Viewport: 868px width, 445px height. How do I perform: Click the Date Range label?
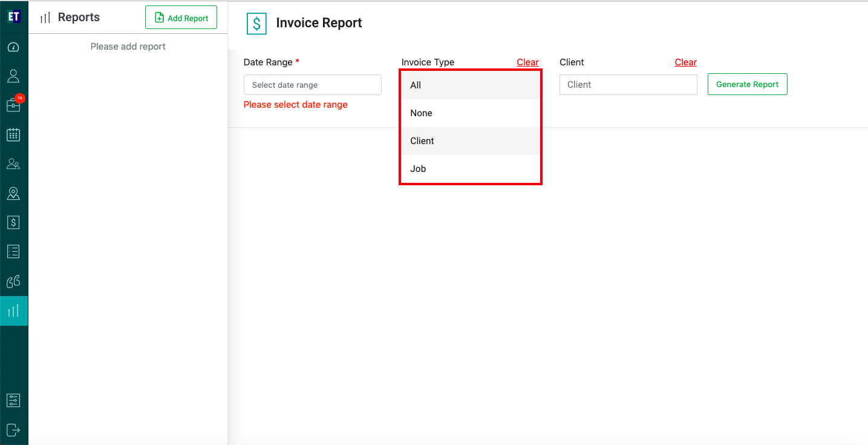[268, 62]
